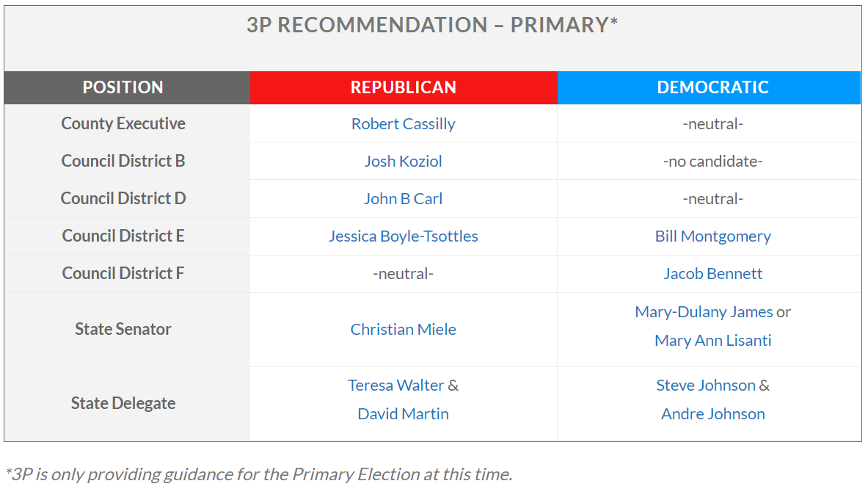
Task: Click the Teresa Walter link
Action: coord(395,385)
